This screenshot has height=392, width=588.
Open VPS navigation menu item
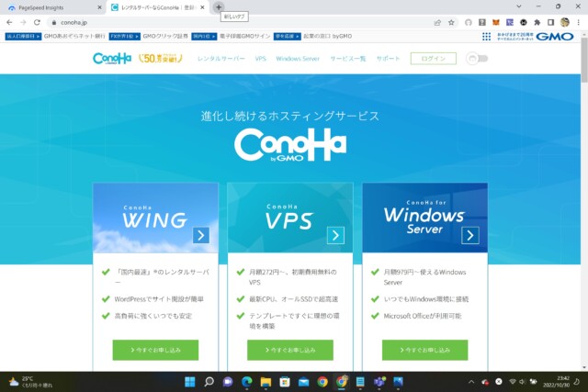click(260, 59)
